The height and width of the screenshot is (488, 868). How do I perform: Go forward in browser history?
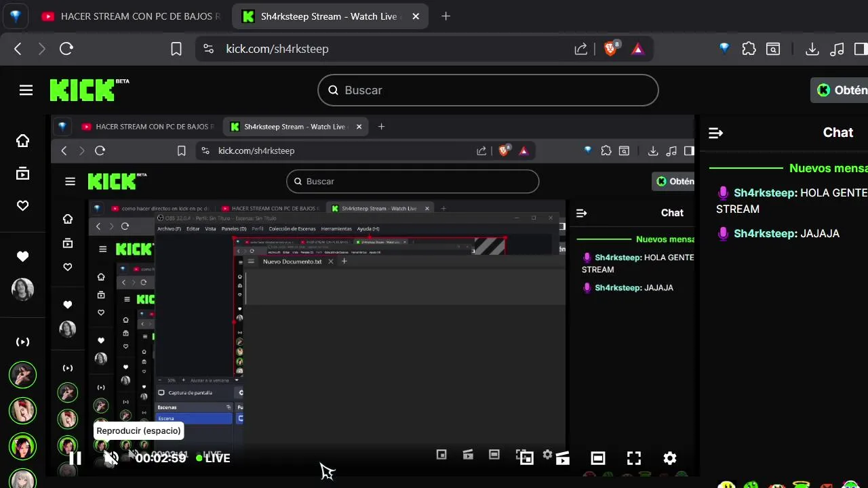pos(42,49)
